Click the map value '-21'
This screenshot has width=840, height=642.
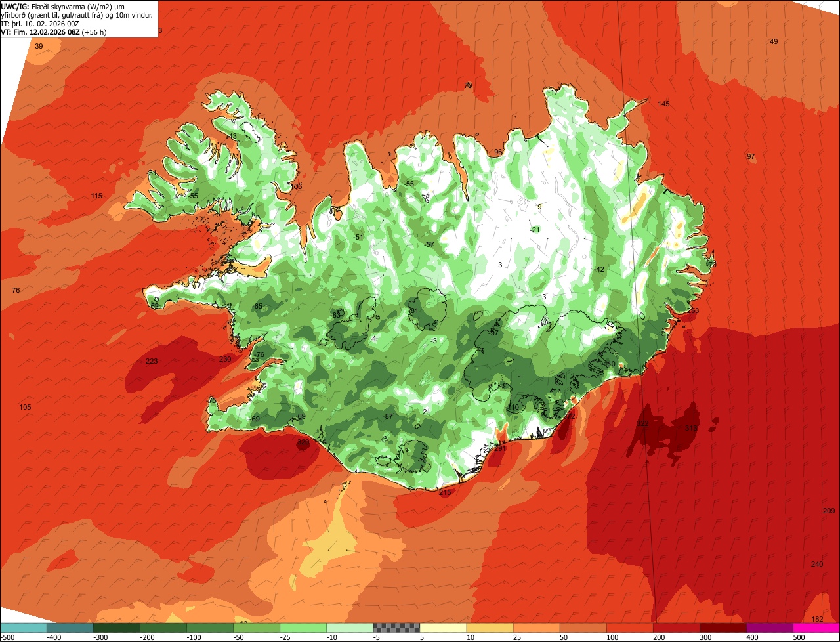click(534, 229)
